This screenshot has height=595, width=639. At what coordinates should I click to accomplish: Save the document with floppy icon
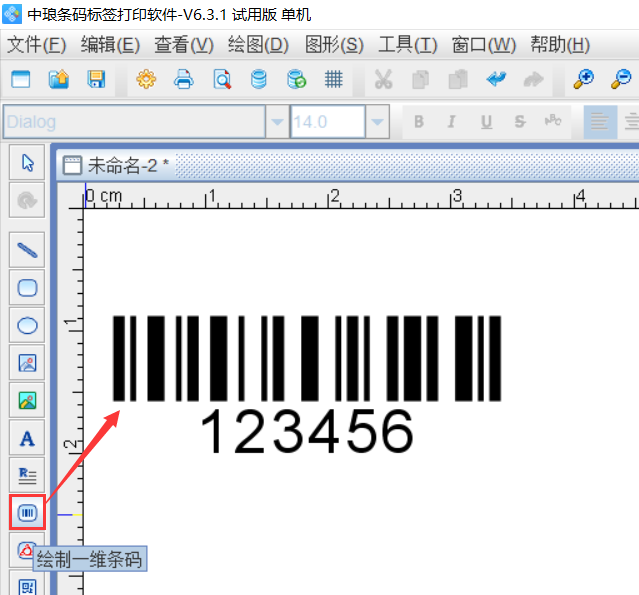(96, 79)
